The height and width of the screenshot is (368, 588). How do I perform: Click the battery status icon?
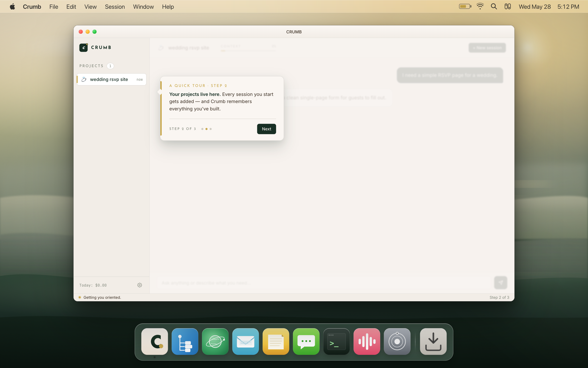click(465, 7)
